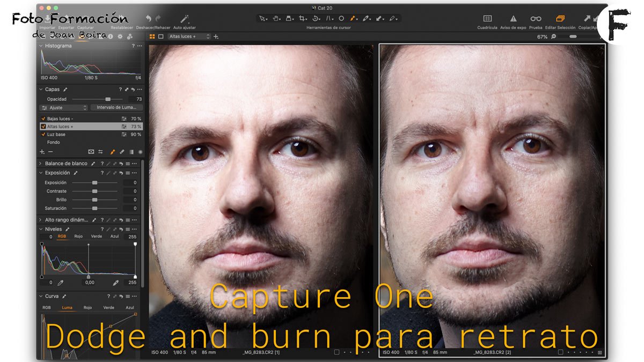Select the Verde tab in Niveles

[x=96, y=237]
